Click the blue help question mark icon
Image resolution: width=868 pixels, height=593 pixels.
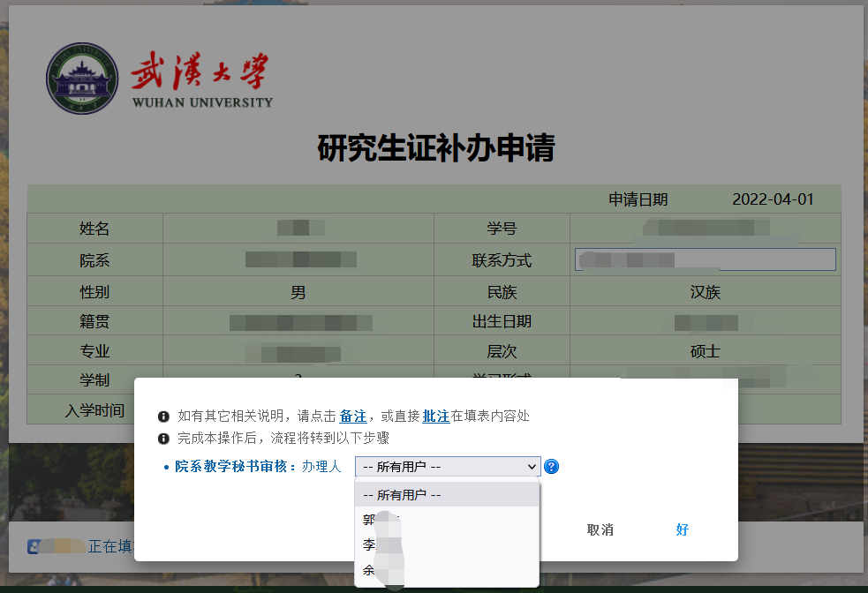point(552,467)
